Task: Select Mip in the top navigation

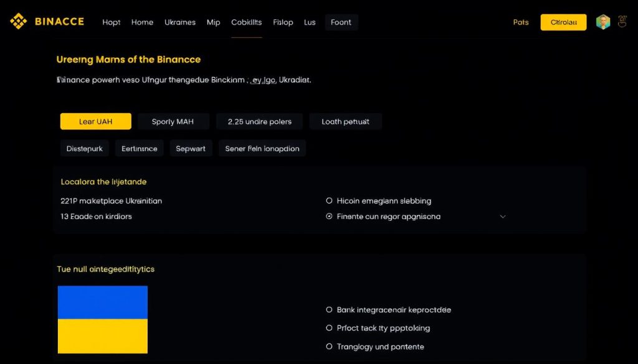Action: pos(213,22)
